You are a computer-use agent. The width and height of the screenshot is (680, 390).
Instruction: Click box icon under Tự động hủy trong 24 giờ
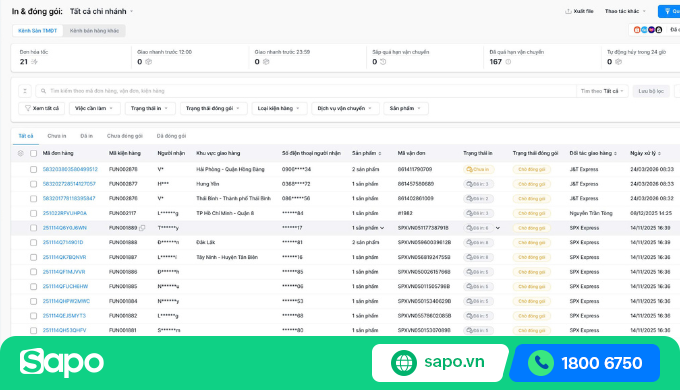click(x=618, y=62)
